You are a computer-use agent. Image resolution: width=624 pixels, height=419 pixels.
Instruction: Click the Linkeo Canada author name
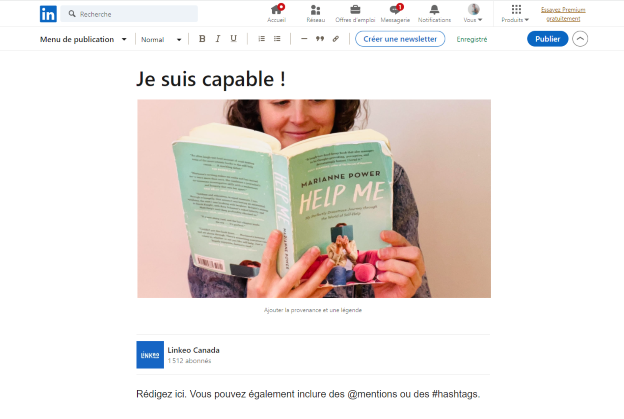tap(193, 350)
